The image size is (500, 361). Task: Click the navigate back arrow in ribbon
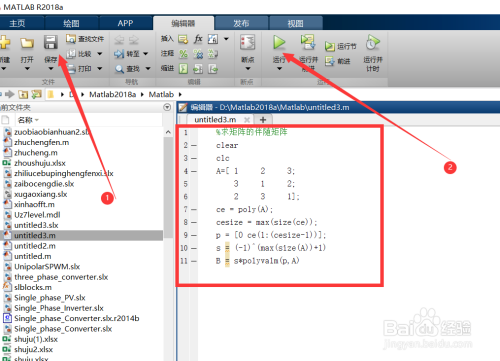coord(119,40)
